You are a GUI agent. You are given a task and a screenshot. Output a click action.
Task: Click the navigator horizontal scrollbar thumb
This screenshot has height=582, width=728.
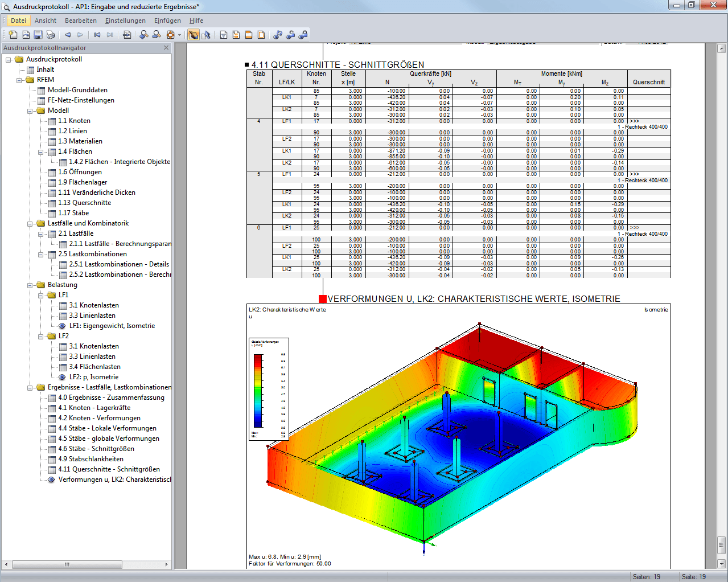67,564
